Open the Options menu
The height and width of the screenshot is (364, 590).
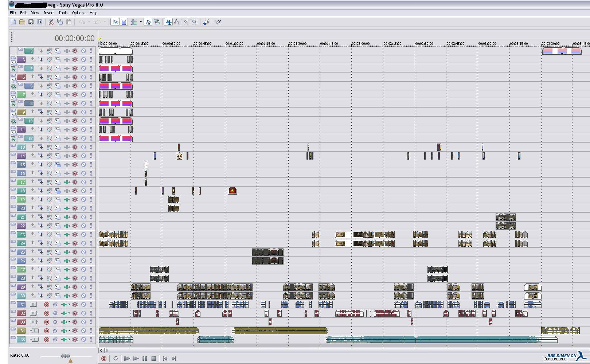78,13
